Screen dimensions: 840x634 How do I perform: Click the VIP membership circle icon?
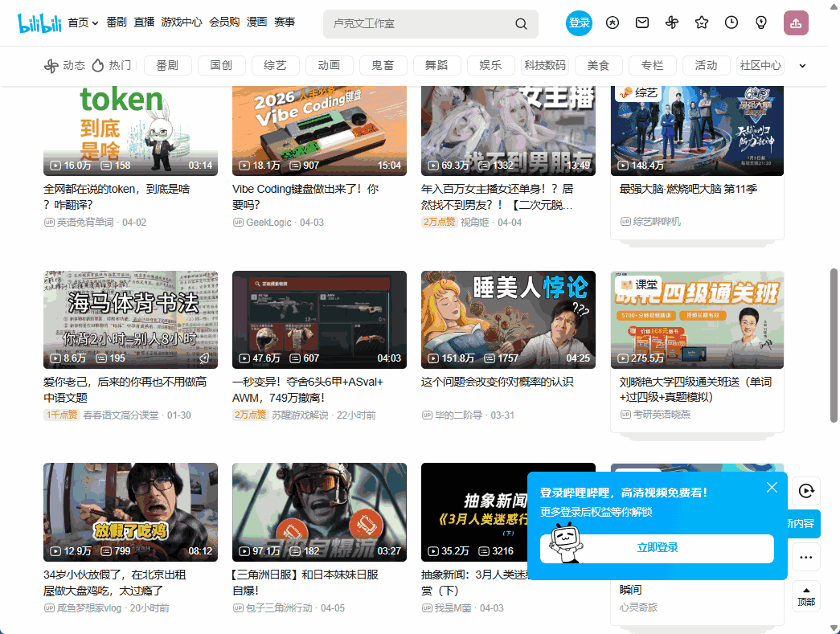click(613, 23)
